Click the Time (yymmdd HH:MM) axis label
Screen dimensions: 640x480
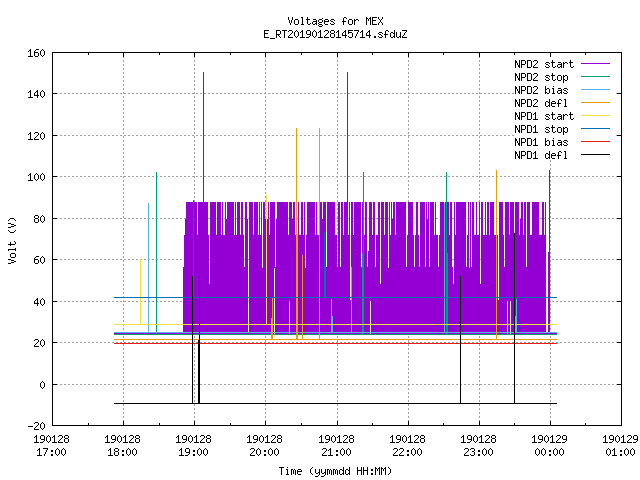point(335,471)
